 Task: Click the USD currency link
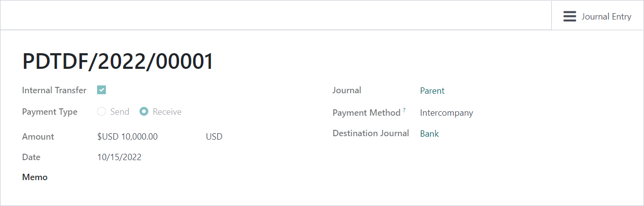[x=214, y=137]
